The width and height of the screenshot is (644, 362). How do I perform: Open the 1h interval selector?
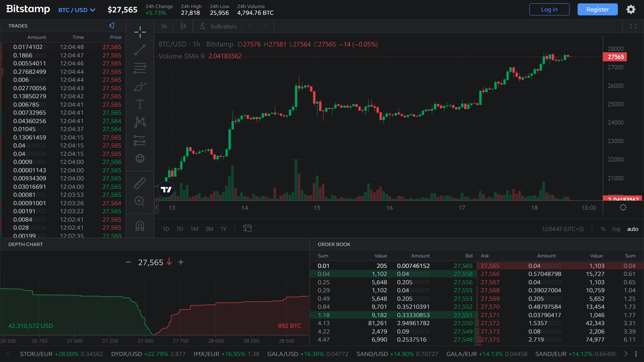coord(164,26)
